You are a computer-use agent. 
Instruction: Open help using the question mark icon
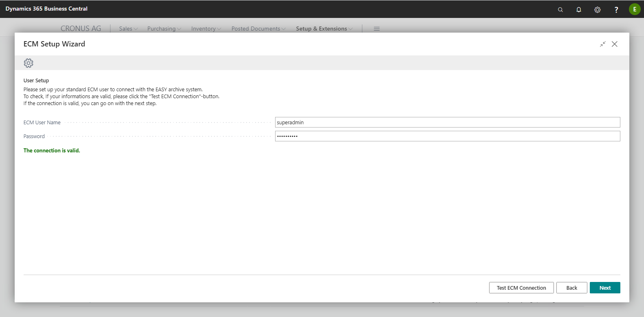[616, 9]
